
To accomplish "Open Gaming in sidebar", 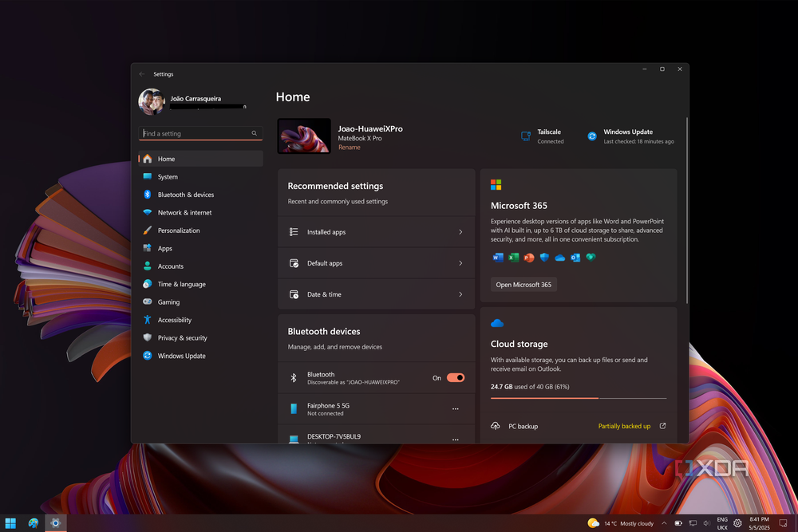I will point(200,301).
